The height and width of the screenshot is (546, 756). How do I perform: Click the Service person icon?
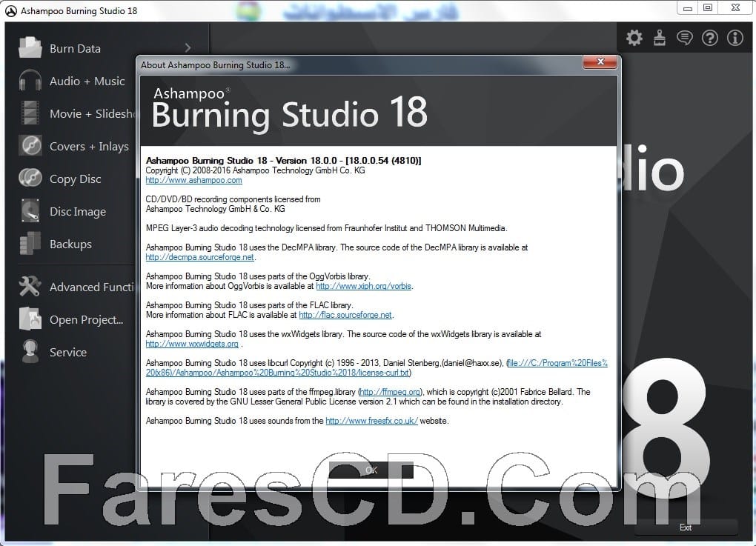tap(30, 351)
